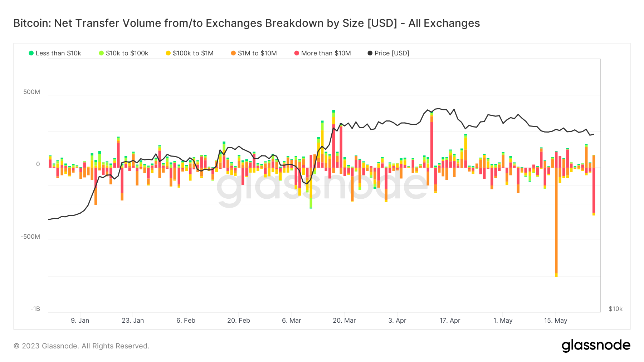Screen dimensions: 644x362
Task: Click the '15. May' x-axis label
Action: (x=556, y=321)
